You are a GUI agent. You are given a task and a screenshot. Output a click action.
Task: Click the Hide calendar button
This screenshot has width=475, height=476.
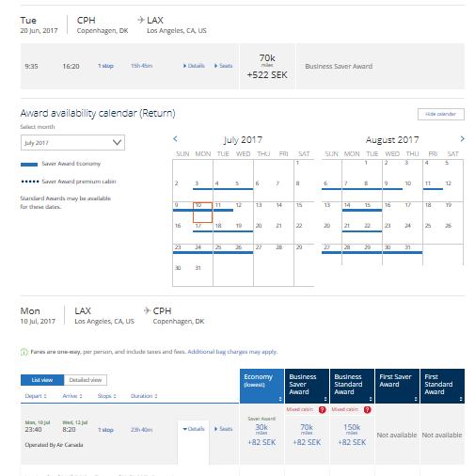point(441,114)
